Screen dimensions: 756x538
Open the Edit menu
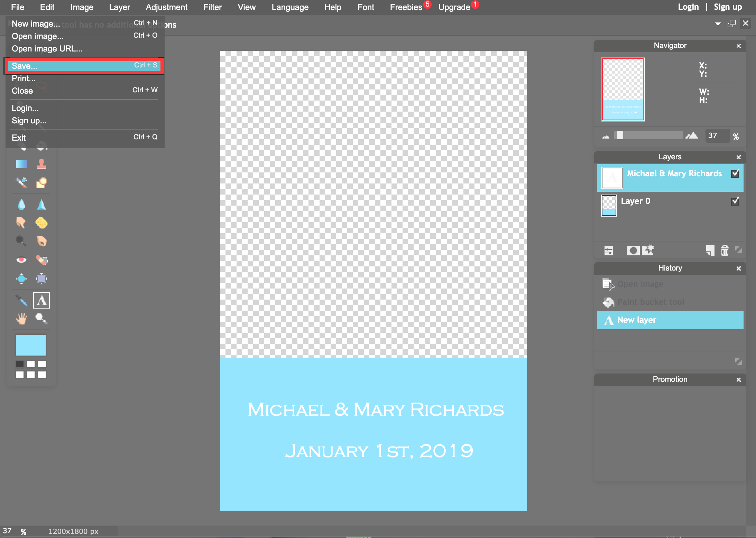tap(47, 7)
